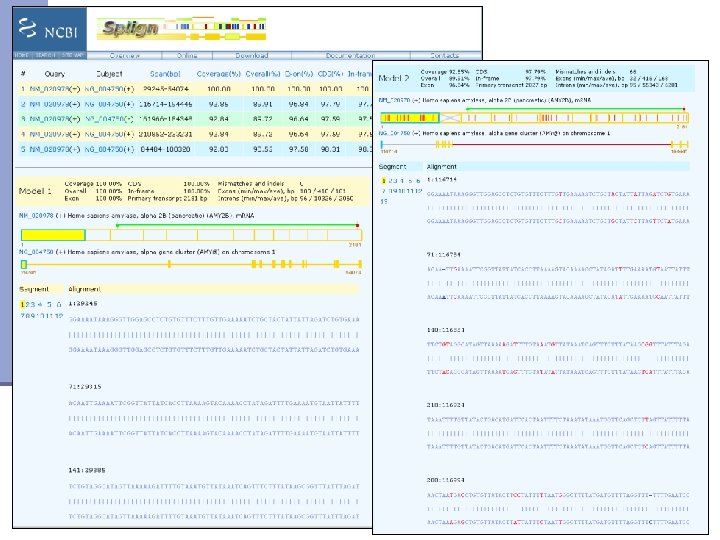The image size is (720, 540).
Task: Sort results by Span(bp) column header
Action: pyautogui.click(x=165, y=74)
